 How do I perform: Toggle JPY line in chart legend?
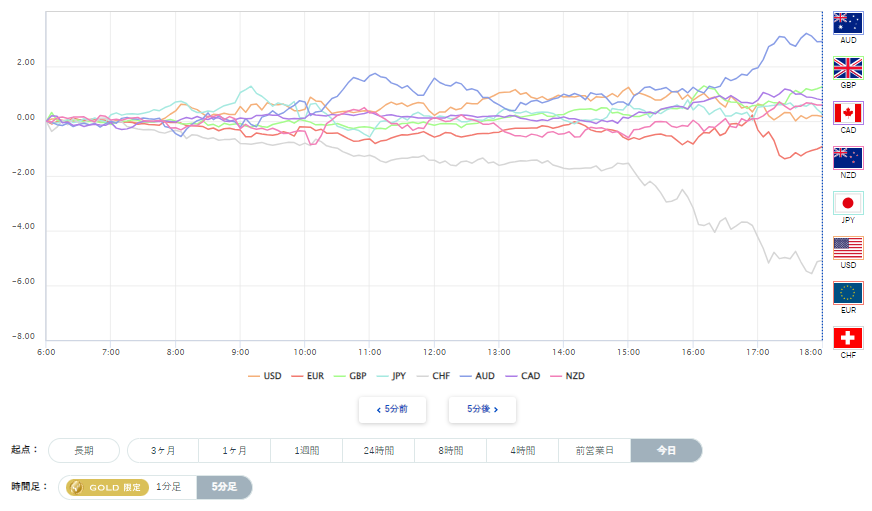(392, 376)
